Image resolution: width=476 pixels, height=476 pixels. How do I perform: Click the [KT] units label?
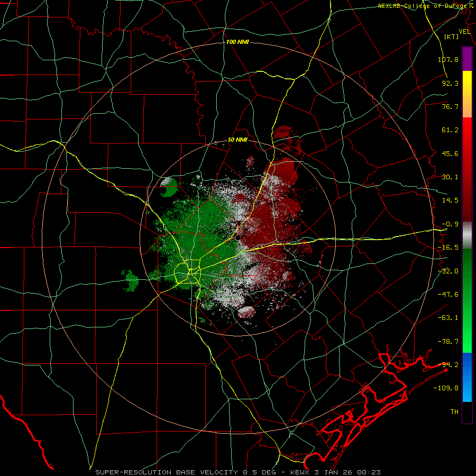(x=452, y=36)
